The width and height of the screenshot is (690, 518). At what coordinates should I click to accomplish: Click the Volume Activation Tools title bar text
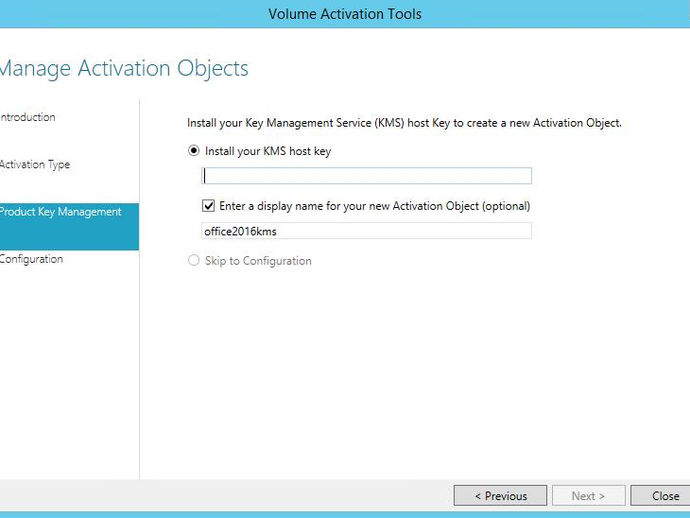click(x=345, y=14)
